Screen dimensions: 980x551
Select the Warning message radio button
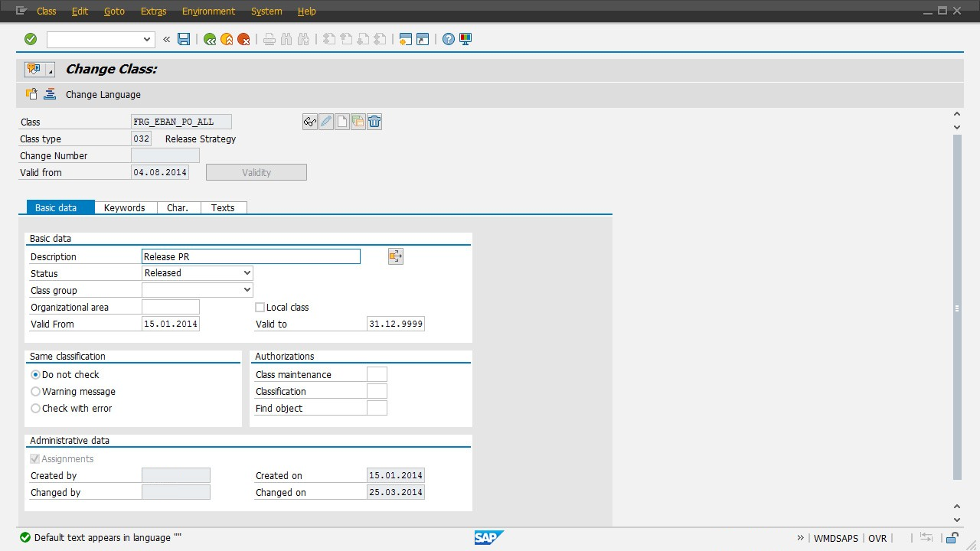tap(36, 392)
